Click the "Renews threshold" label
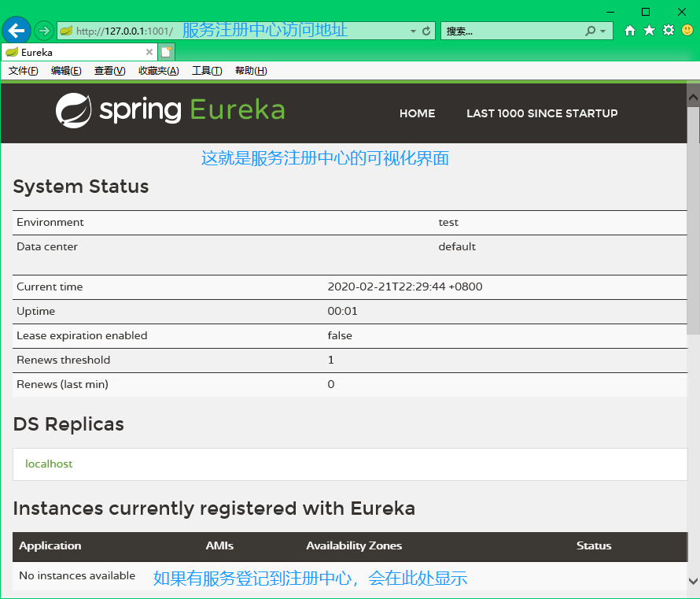The width and height of the screenshot is (700, 599). coord(63,360)
